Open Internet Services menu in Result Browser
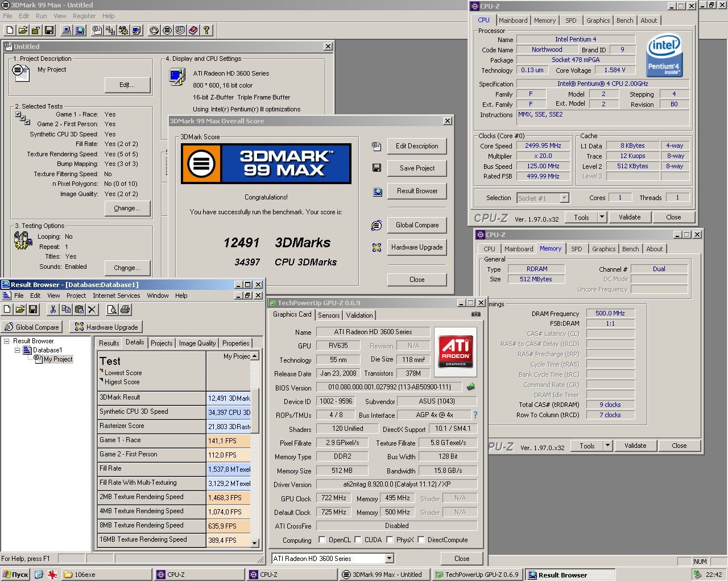Image resolution: width=728 pixels, height=582 pixels. pyautogui.click(x=117, y=296)
